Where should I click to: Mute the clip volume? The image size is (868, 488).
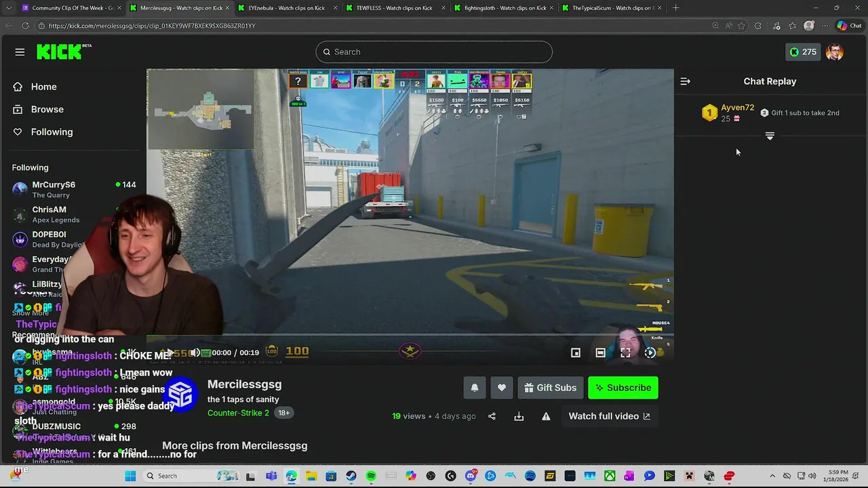pos(195,352)
